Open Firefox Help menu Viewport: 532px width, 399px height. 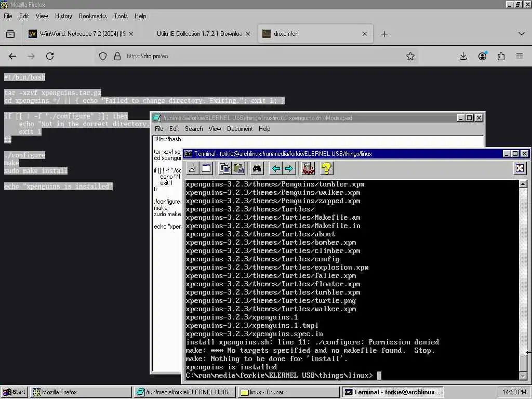(140, 16)
